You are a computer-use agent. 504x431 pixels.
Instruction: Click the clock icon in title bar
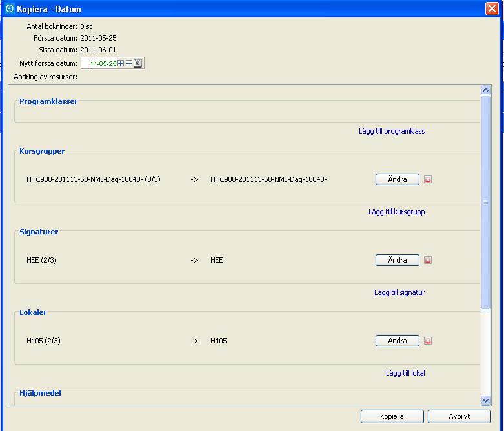pos(10,8)
